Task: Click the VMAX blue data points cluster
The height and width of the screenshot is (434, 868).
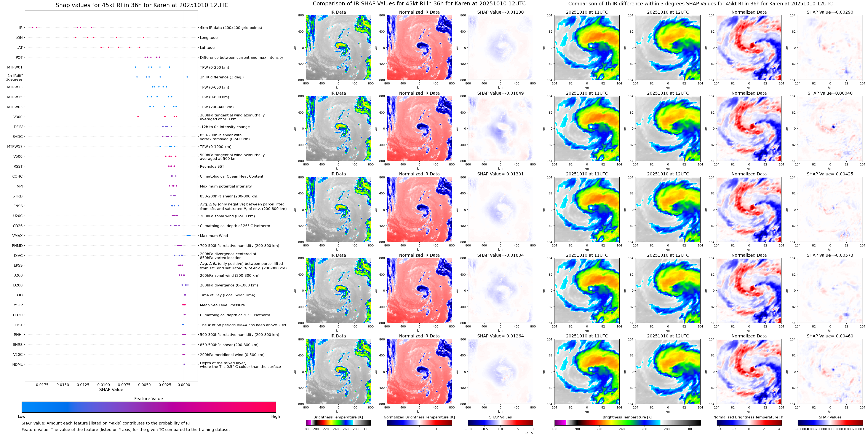Action: click(188, 235)
